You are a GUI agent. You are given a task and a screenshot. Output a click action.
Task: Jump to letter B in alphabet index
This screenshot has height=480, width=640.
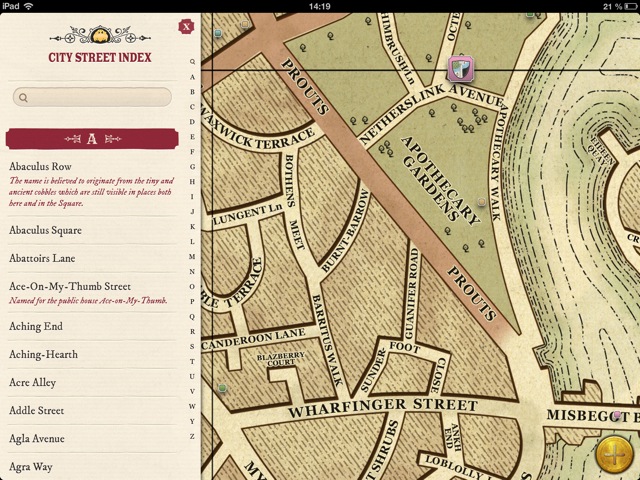191,92
